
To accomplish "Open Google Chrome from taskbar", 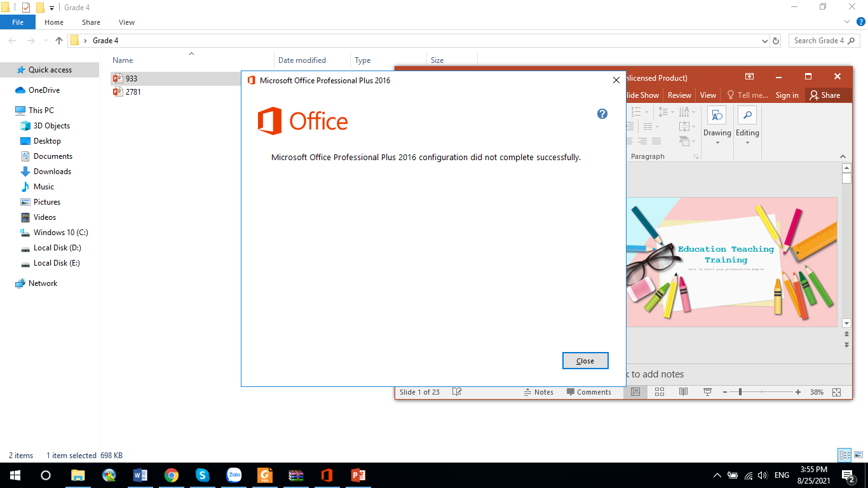I will coord(171,475).
